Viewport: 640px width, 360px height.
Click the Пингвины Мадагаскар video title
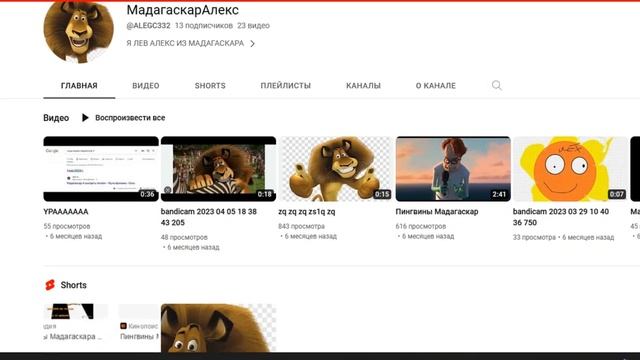tap(437, 212)
